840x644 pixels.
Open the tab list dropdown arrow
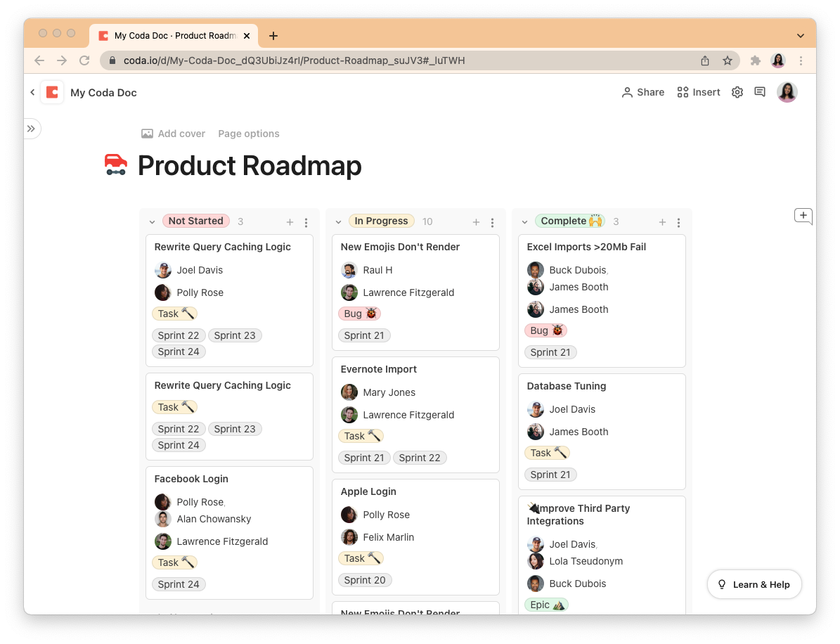pos(801,36)
